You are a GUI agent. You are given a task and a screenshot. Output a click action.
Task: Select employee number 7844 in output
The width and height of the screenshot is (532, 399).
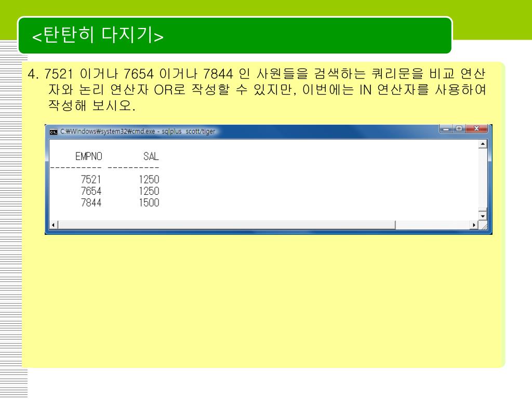pos(91,203)
